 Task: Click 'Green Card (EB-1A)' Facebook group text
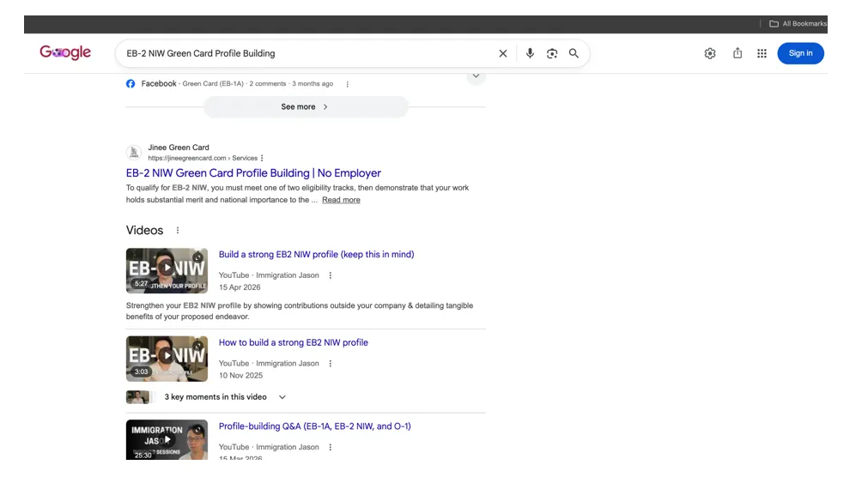[213, 84]
